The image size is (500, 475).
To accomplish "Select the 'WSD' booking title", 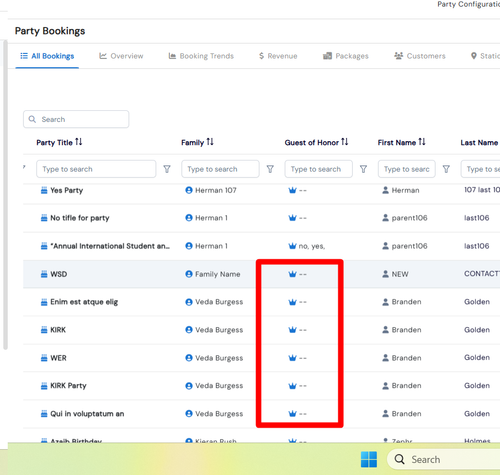I will (x=59, y=274).
